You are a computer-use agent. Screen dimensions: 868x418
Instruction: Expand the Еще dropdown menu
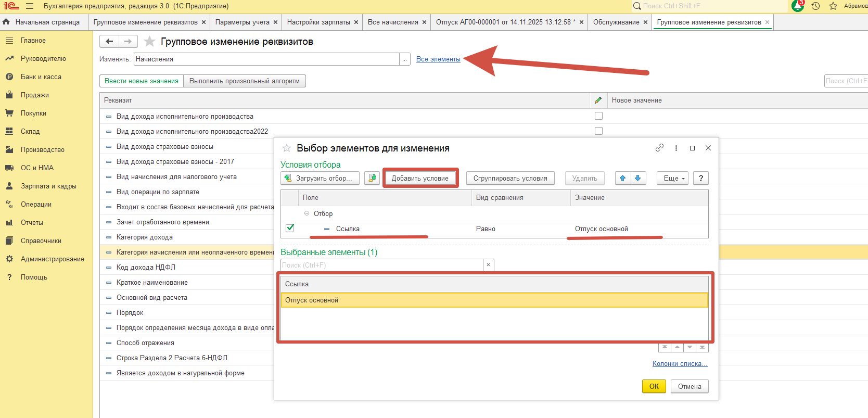coord(673,178)
